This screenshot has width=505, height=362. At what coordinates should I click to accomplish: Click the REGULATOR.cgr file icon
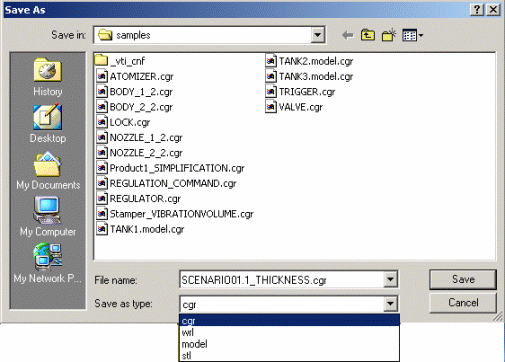point(102,199)
